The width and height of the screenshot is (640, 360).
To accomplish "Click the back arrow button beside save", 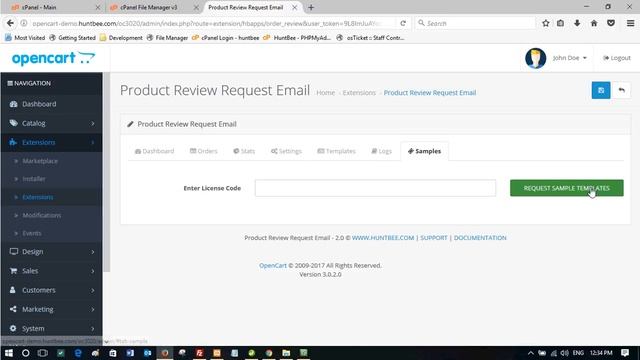I will [621, 90].
